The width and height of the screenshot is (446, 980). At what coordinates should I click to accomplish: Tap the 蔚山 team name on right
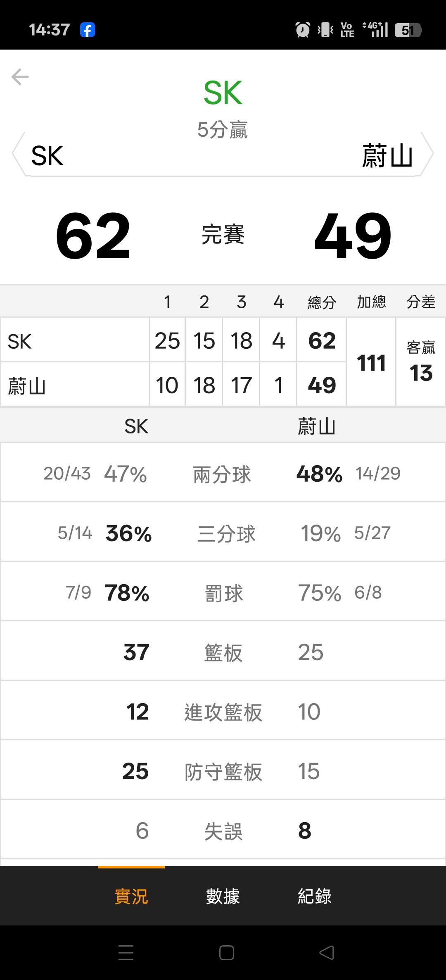(x=387, y=156)
